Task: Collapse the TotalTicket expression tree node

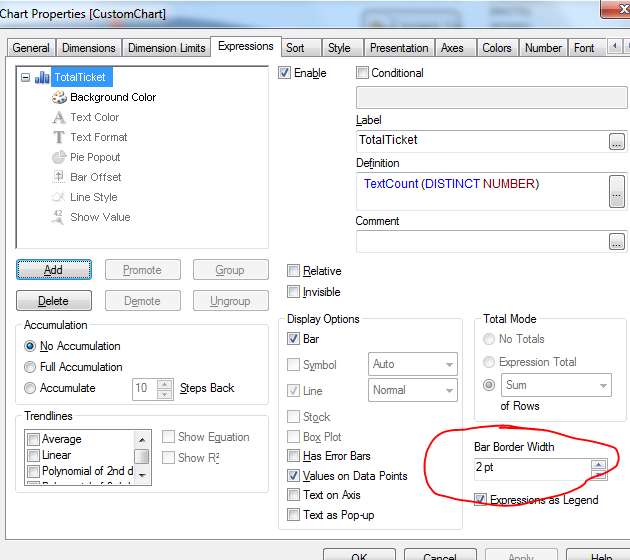Action: coord(25,78)
